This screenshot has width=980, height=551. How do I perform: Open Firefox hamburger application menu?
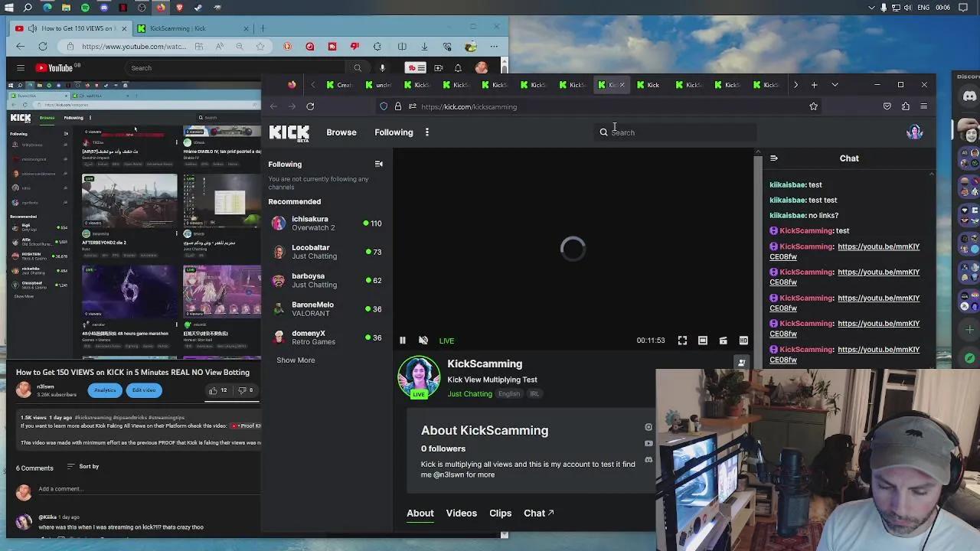click(x=924, y=106)
